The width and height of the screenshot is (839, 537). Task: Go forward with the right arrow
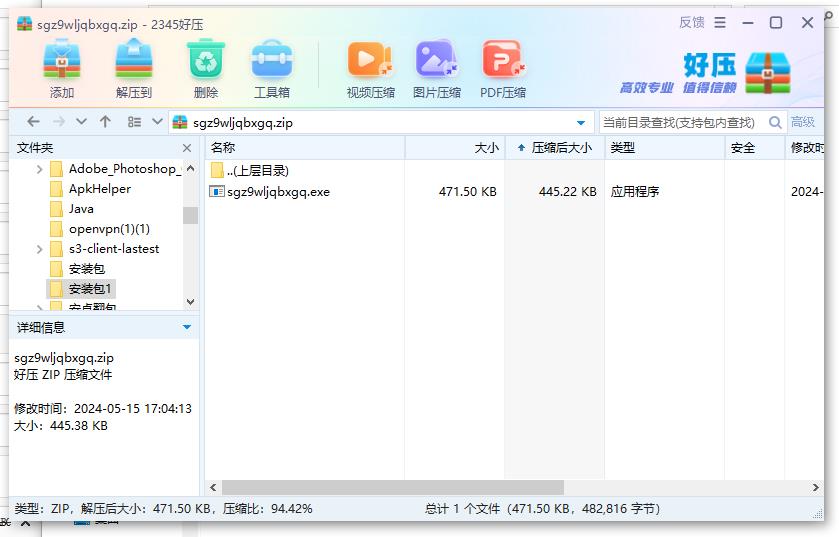pos(59,122)
